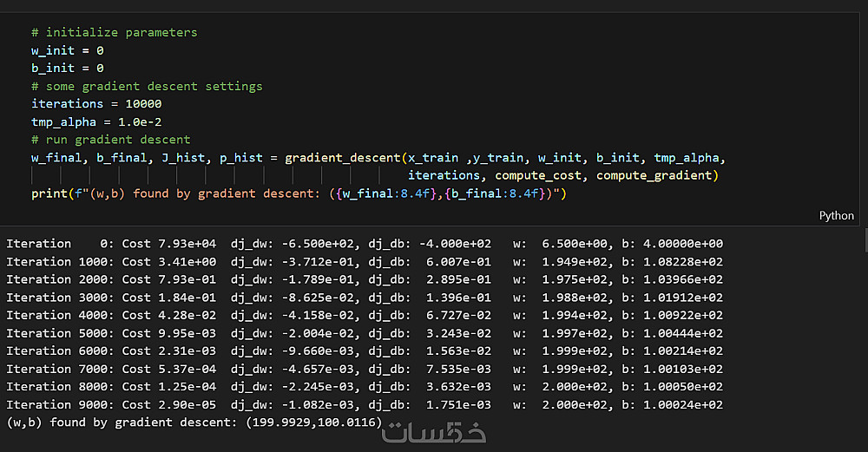Click the "# run gradient descent" comment
The image size is (868, 452).
click(110, 139)
